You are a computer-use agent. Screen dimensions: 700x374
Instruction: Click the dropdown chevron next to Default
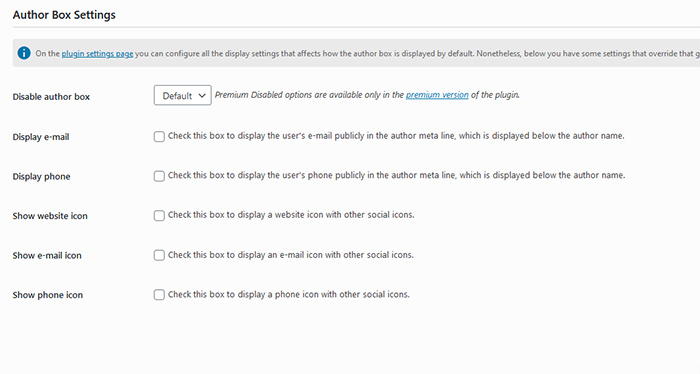202,96
